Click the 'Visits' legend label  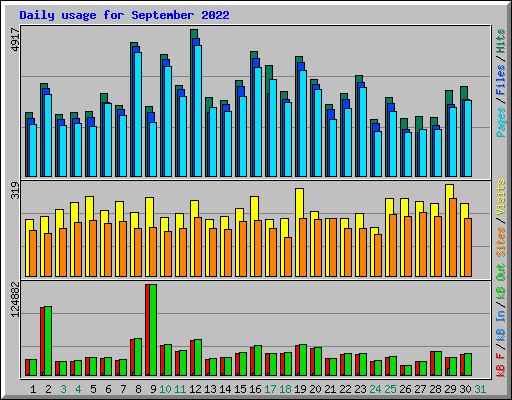point(501,197)
